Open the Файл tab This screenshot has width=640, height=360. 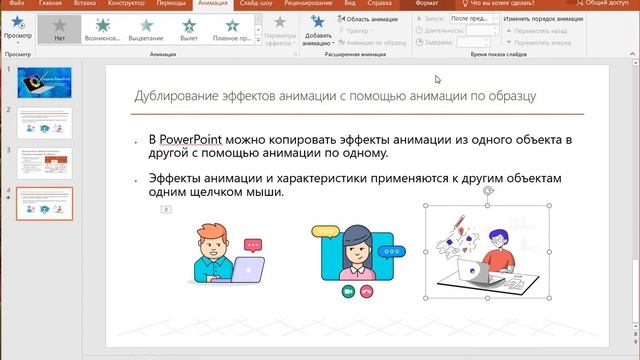pyautogui.click(x=17, y=3)
